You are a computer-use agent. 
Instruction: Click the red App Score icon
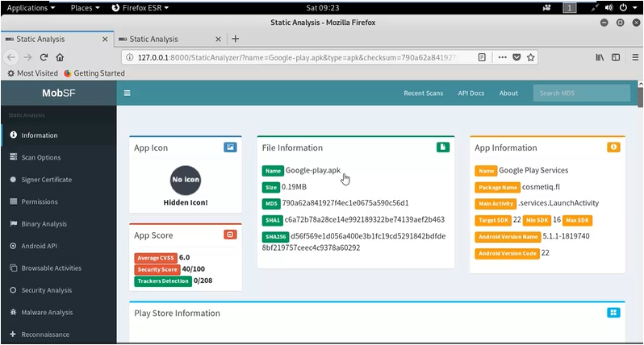pos(230,235)
